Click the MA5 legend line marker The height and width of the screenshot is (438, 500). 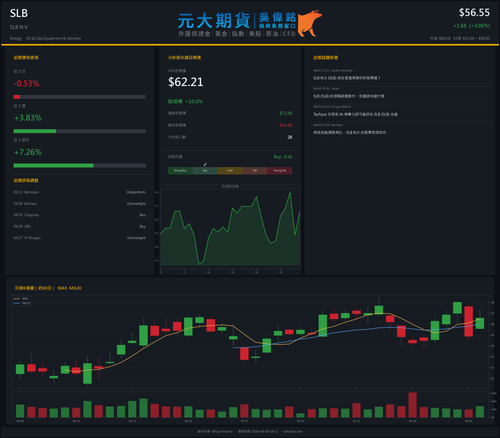point(17,299)
